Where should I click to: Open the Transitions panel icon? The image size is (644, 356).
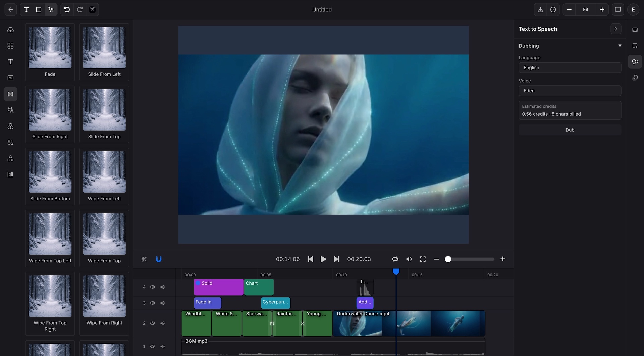[10, 94]
